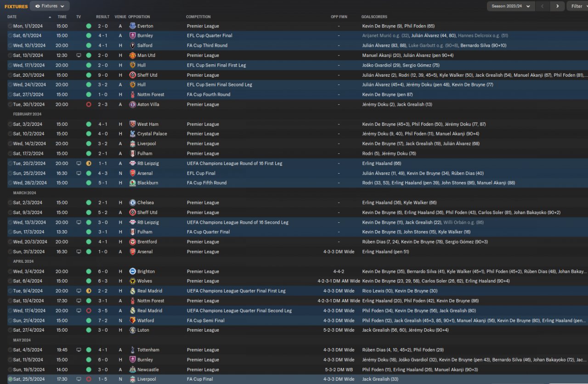The image size is (588, 384).
Task: Go to the next season arrow
Action: coord(557,6)
